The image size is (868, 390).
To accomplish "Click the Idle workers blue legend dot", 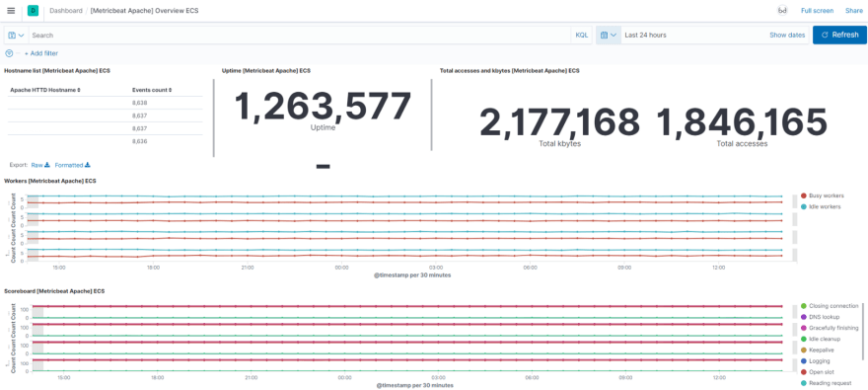I will [x=803, y=206].
